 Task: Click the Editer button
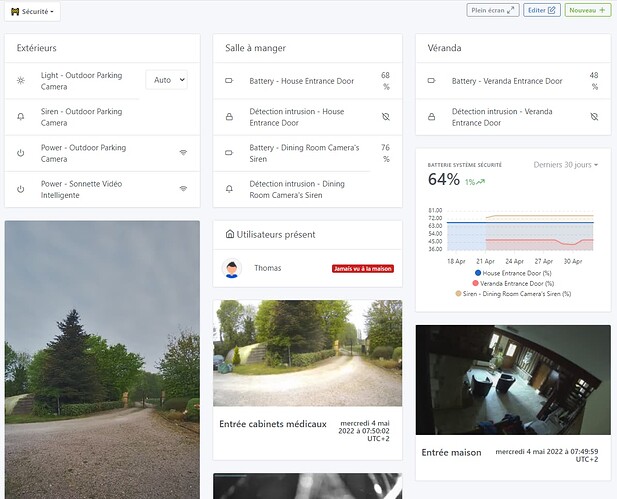542,10
